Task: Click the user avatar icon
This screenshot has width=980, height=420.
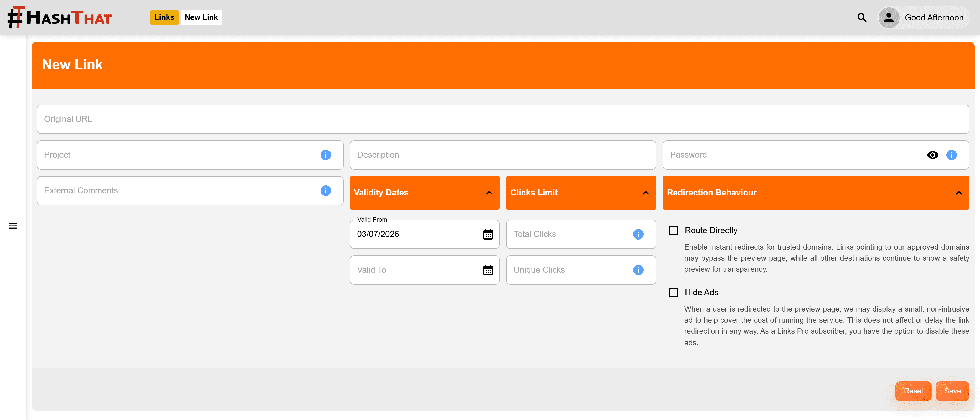Action: click(889, 18)
